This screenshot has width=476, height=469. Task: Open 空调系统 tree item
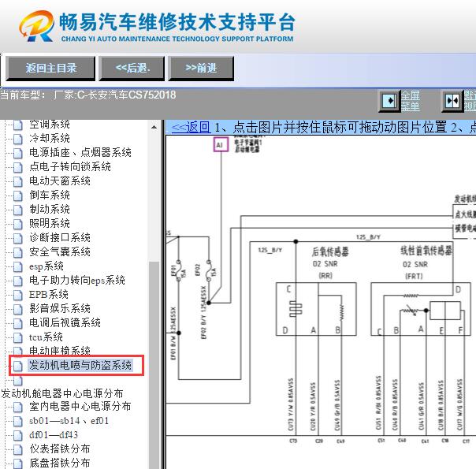pos(50,125)
